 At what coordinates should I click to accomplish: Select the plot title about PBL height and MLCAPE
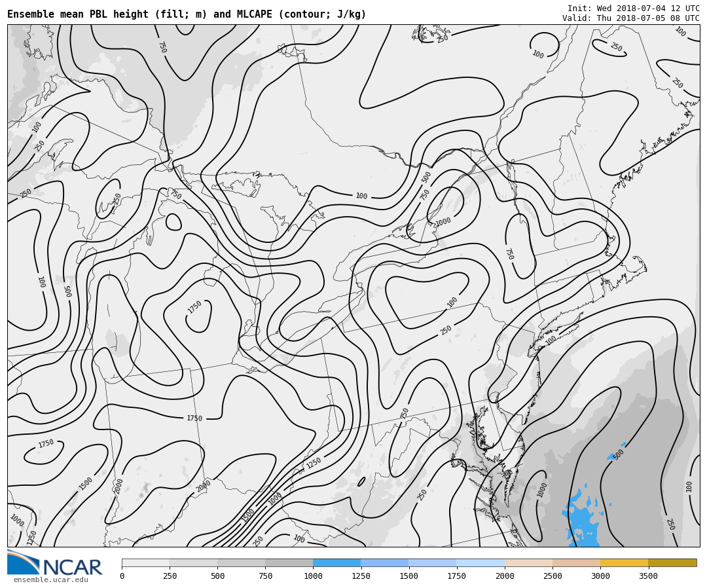187,14
